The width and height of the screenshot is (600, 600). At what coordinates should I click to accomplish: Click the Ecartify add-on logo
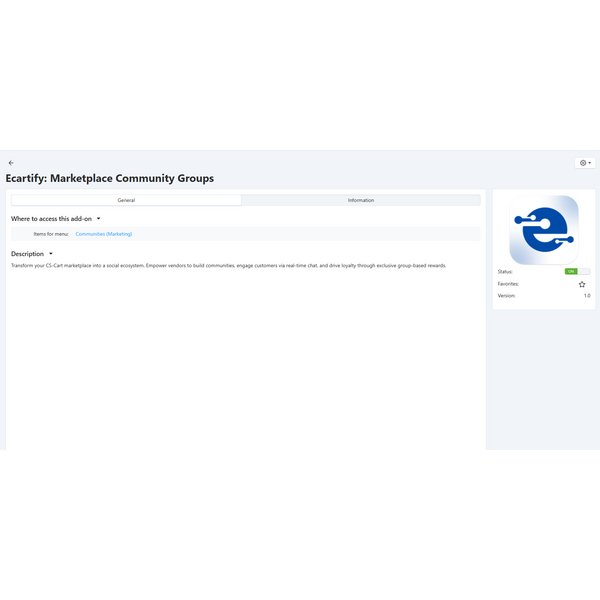click(x=544, y=229)
